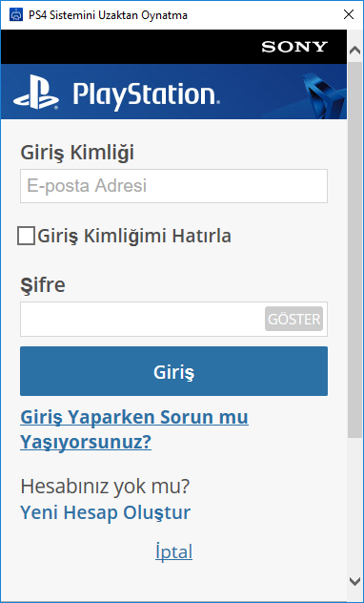Cancel sign-in with the İptal link
The height and width of the screenshot is (603, 364).
174,551
